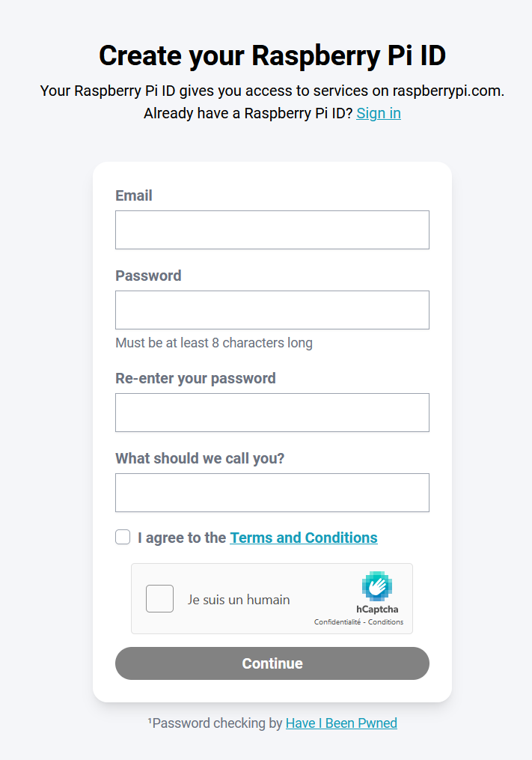Click the 'I agree to the' label text
This screenshot has width=532, height=760.
point(182,538)
